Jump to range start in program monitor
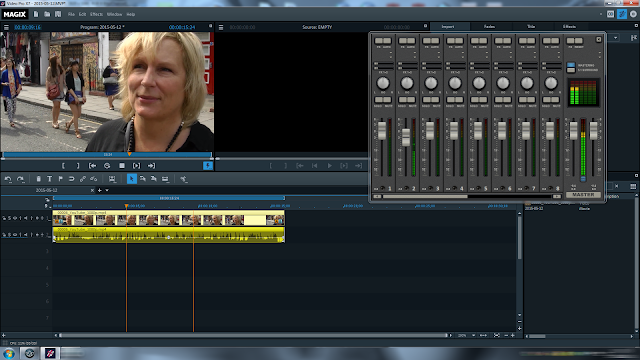This screenshot has height=360, width=640. 93,166
